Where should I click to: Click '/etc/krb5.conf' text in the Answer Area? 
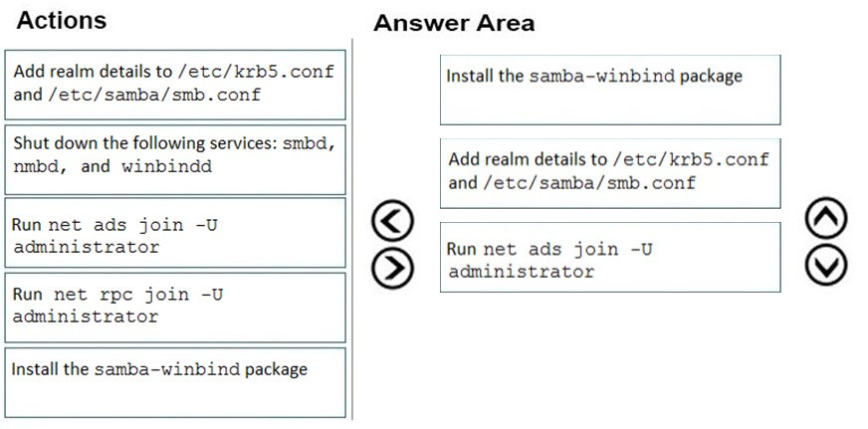tap(690, 159)
